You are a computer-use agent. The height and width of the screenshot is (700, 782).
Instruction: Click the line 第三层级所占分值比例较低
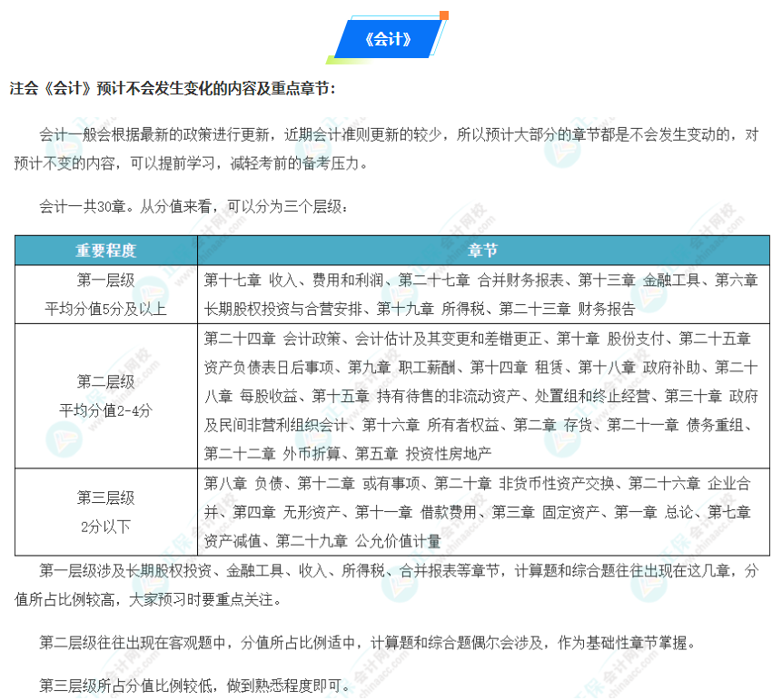coord(194,685)
